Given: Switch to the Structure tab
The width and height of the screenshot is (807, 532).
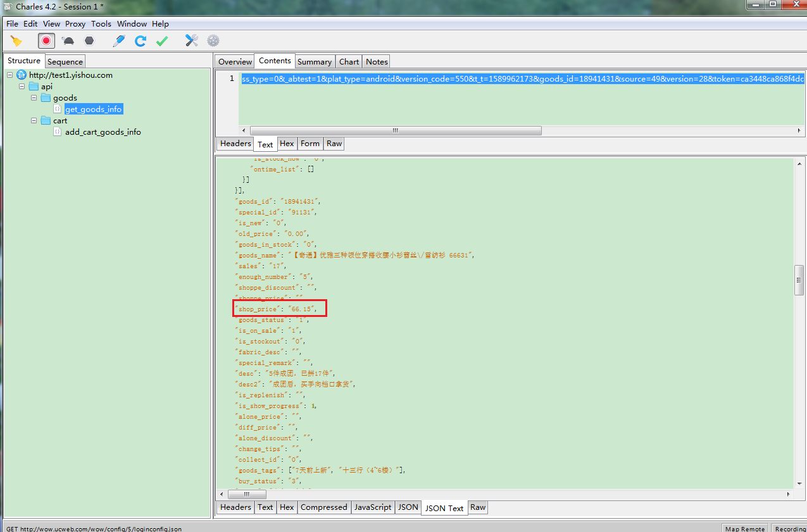Looking at the screenshot, I should tap(24, 61).
